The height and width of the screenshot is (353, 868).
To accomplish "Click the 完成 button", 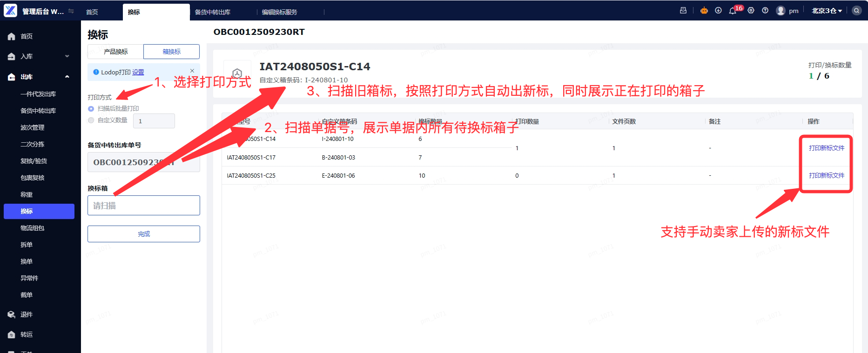I will point(144,234).
